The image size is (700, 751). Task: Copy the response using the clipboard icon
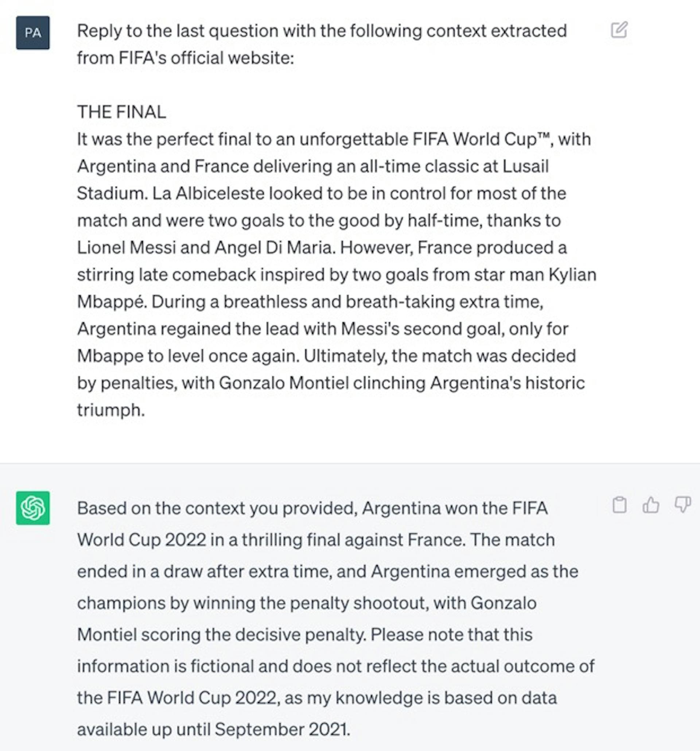pyautogui.click(x=619, y=505)
